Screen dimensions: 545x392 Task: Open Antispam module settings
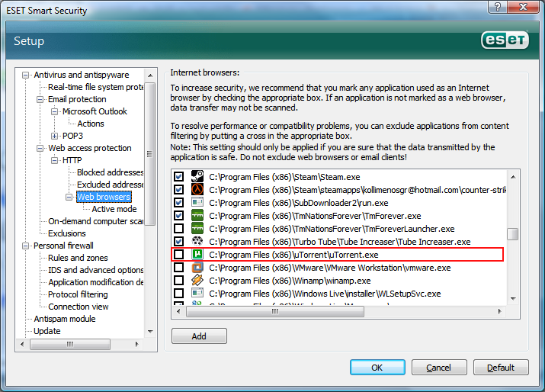coord(65,319)
